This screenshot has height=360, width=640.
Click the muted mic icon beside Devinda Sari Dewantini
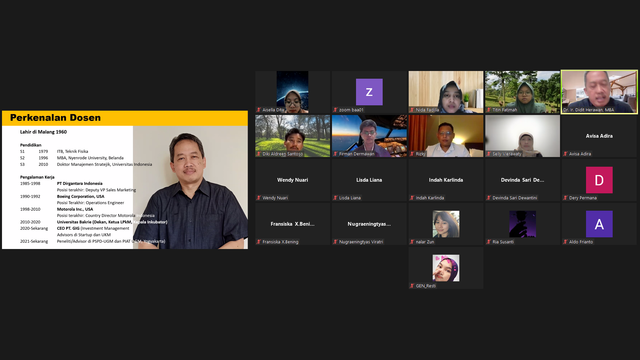pyautogui.click(x=489, y=198)
